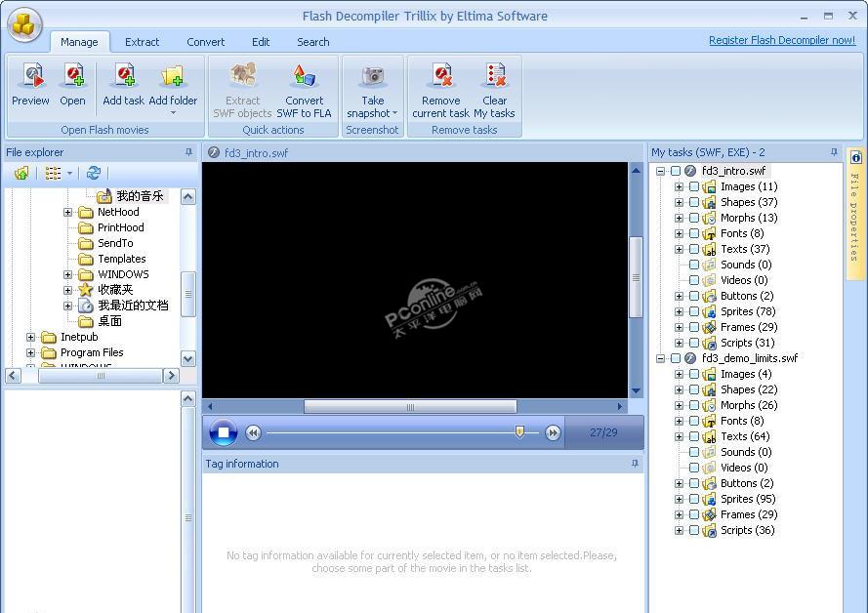
Task: Check Shapes (37) checkbox
Action: pos(694,202)
